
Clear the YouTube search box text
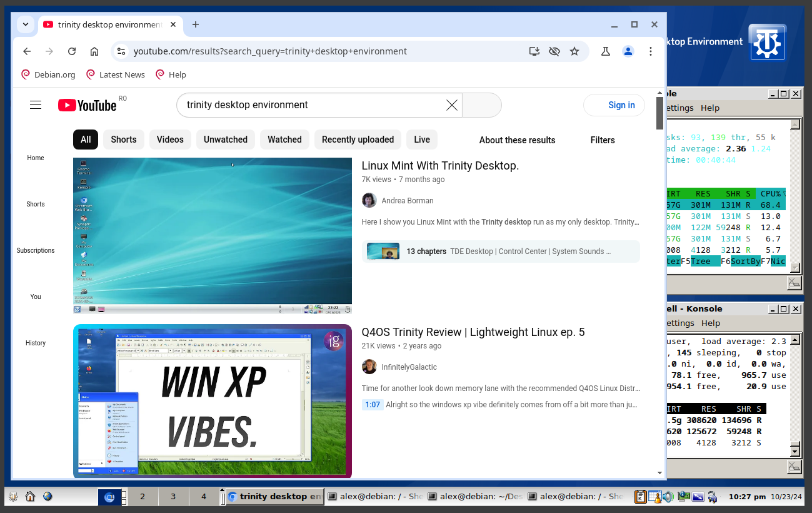click(x=451, y=105)
